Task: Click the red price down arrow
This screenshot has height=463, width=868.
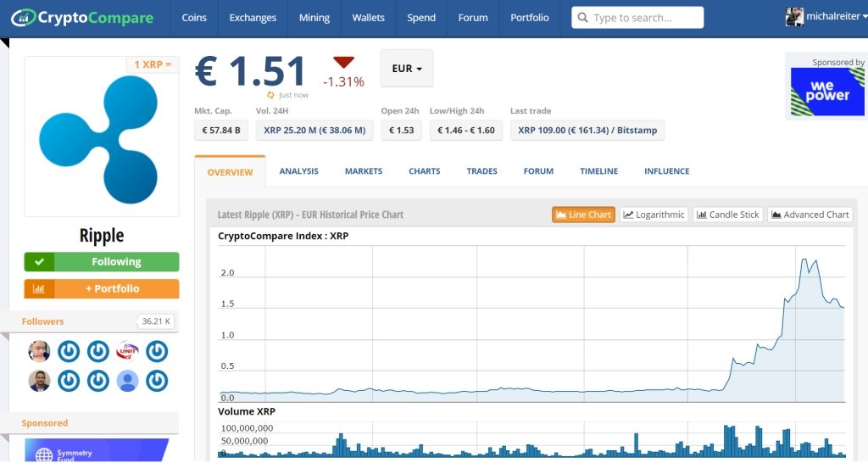Action: 343,63
